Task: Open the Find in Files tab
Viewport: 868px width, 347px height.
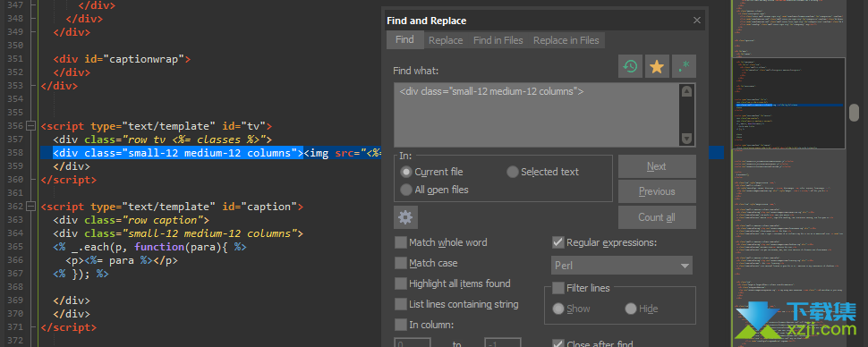Action: [498, 40]
